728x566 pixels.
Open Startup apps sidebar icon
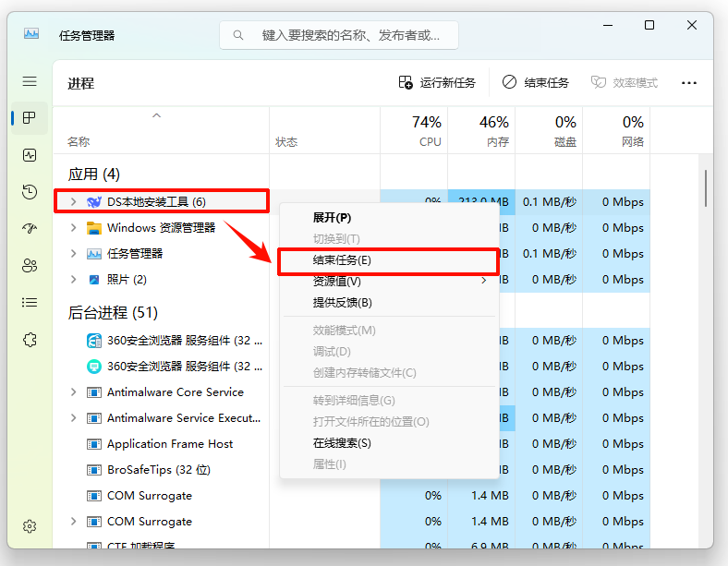coord(30,229)
